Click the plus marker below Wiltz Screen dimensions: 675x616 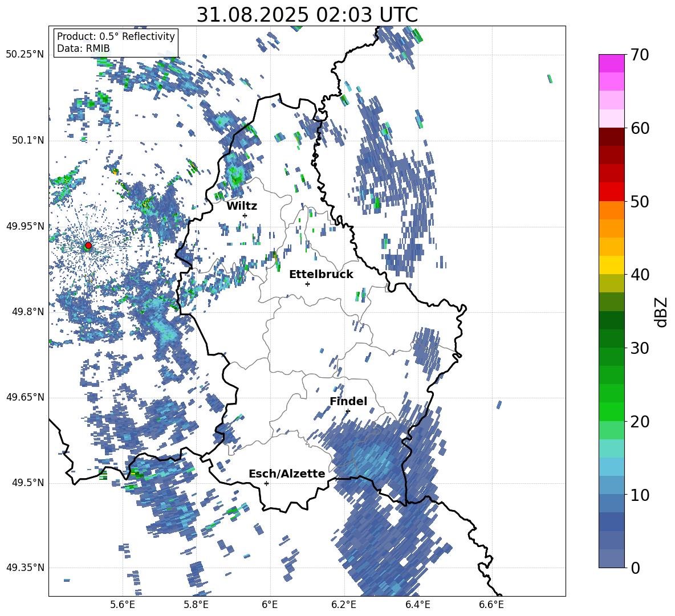tap(245, 215)
